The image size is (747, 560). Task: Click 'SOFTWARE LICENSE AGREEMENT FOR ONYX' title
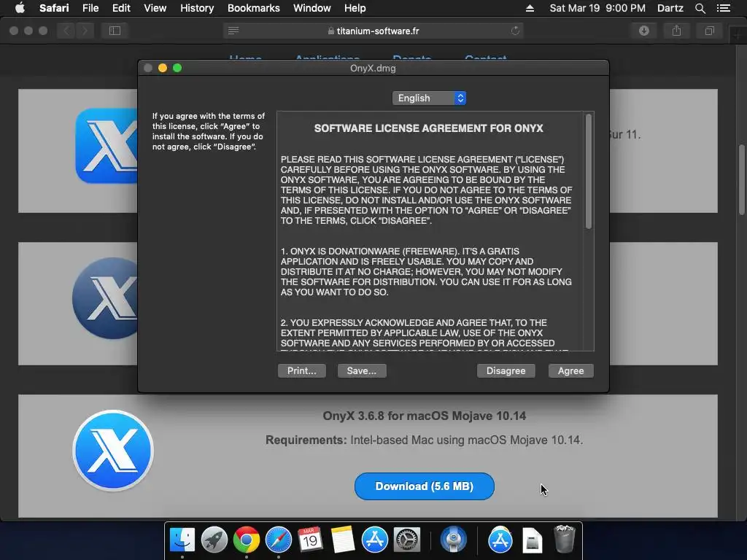(428, 128)
